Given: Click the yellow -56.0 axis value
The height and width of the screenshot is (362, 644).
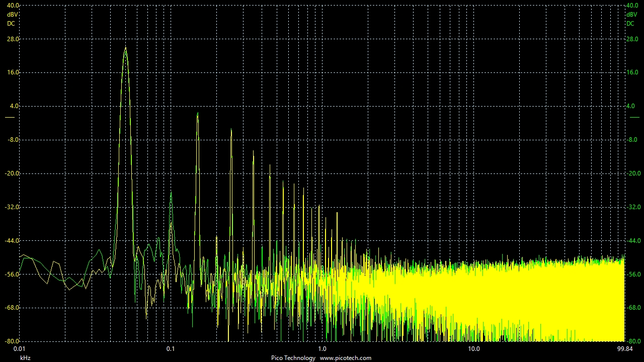Looking at the screenshot, I should pyautogui.click(x=13, y=275).
